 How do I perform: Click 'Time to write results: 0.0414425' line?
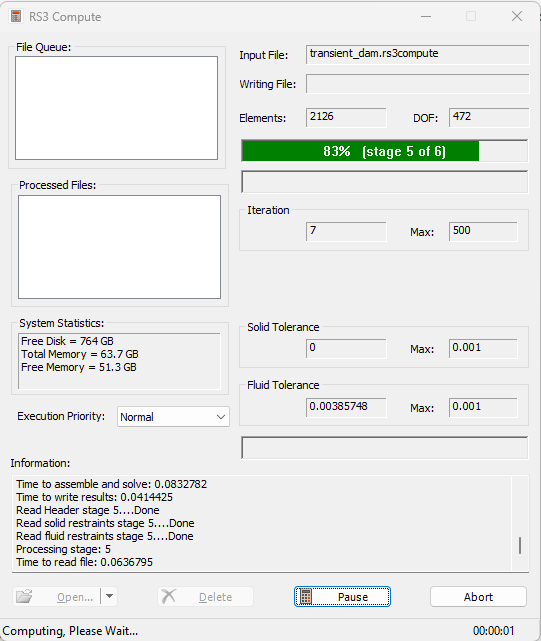click(x=94, y=497)
